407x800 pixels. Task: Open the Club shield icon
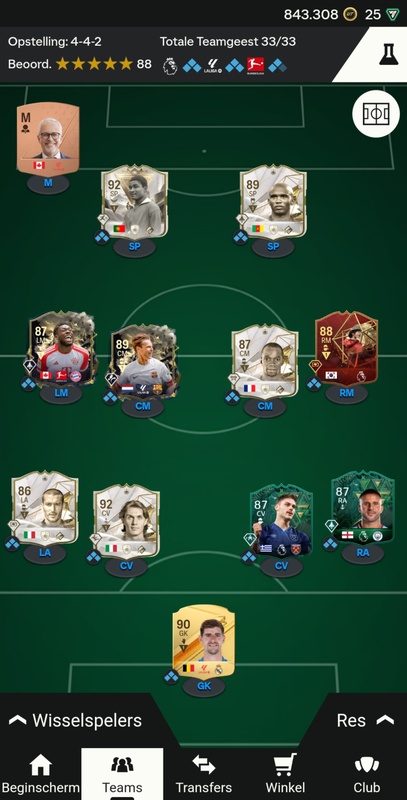(367, 765)
